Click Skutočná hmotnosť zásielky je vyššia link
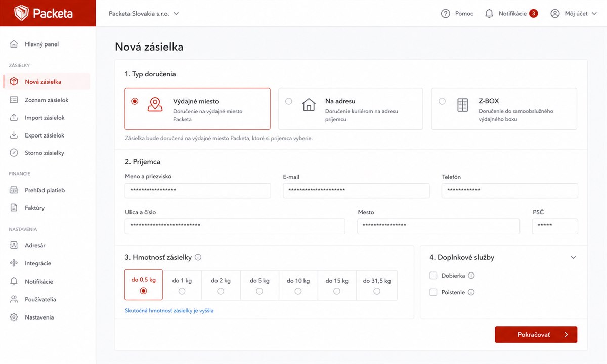Viewport: 607px width, 364px height. (169, 311)
